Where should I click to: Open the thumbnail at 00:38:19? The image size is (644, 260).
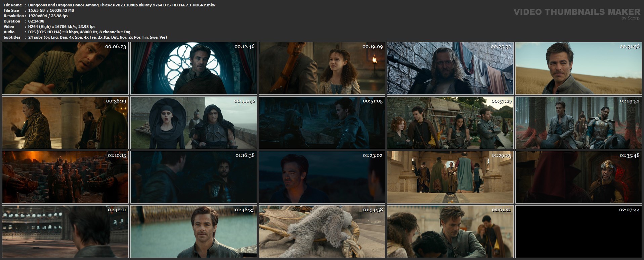65,123
